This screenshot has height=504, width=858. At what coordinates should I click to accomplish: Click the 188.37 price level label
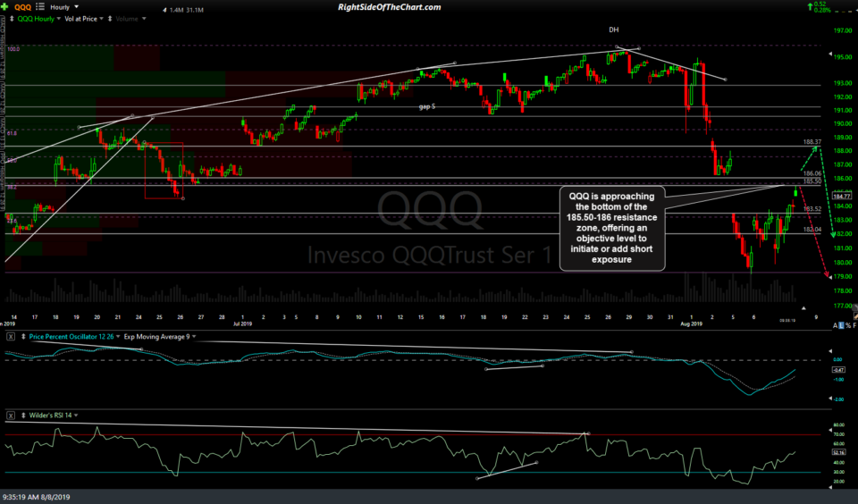coord(812,142)
